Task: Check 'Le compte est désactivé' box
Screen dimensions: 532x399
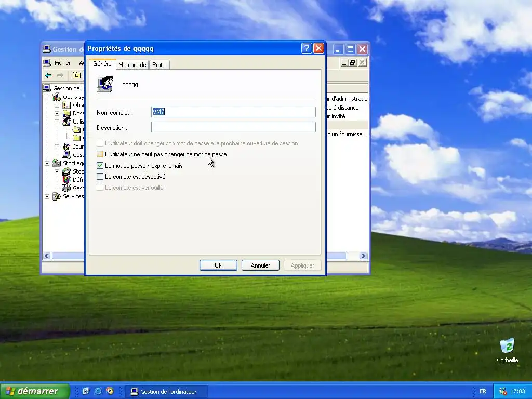Action: pyautogui.click(x=100, y=177)
